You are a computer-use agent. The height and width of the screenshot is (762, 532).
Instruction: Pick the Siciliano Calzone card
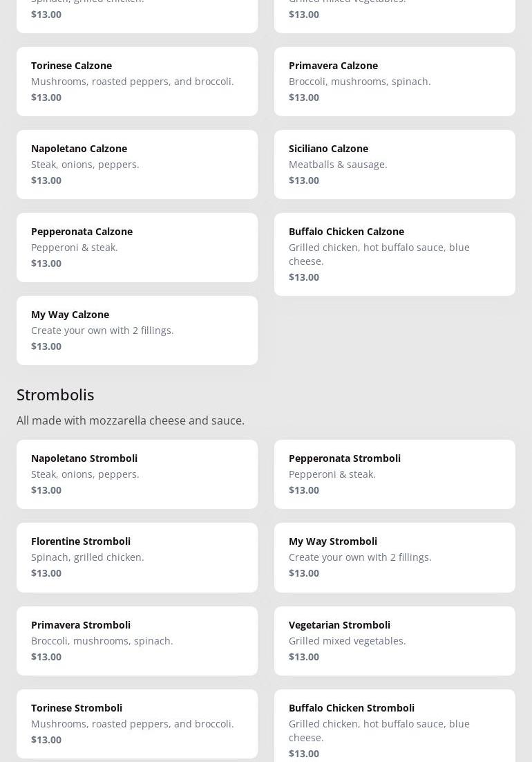coord(395,164)
